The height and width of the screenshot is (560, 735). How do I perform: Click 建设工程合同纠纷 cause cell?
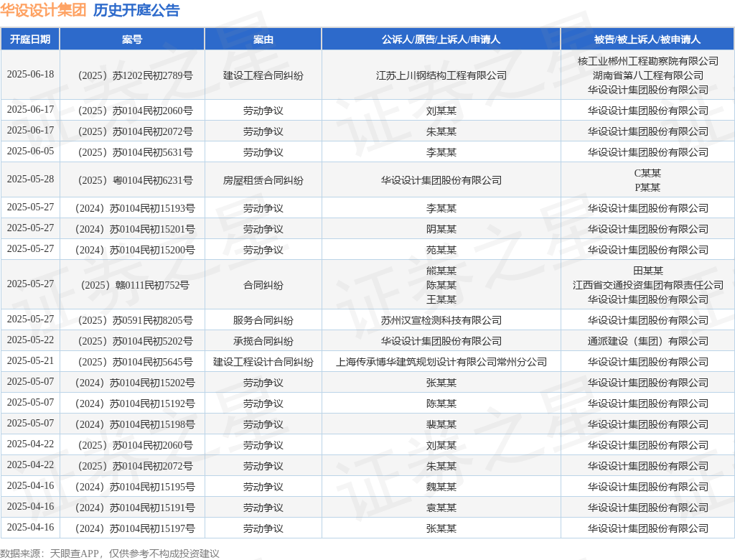coord(263,75)
